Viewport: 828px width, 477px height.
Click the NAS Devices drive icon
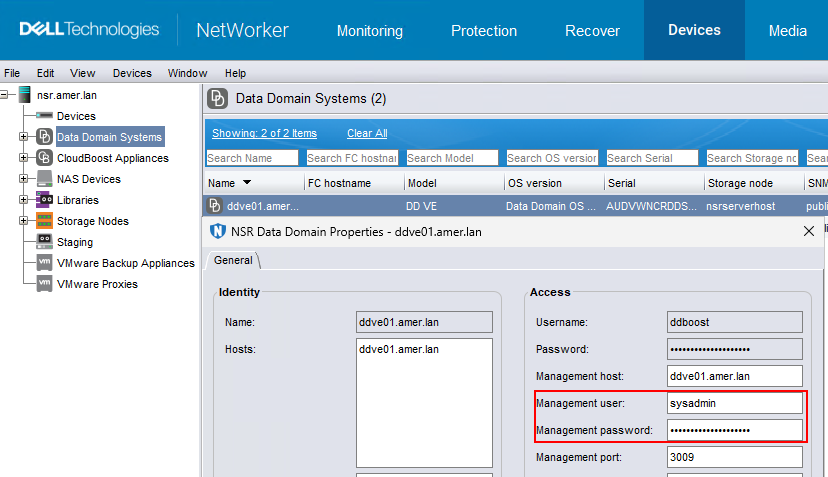(x=44, y=179)
